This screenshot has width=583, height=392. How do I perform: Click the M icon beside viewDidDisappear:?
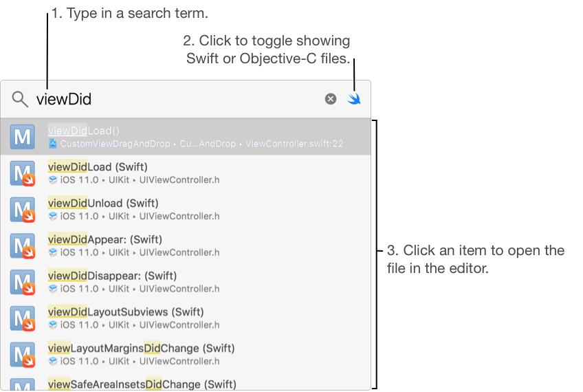pyautogui.click(x=23, y=282)
